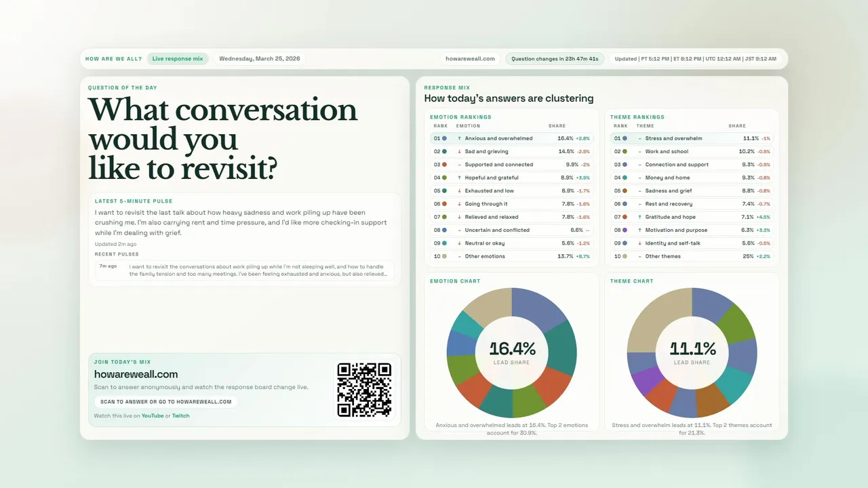Click the Money and home color dot
Screen dimensions: 868x488
(x=625, y=178)
